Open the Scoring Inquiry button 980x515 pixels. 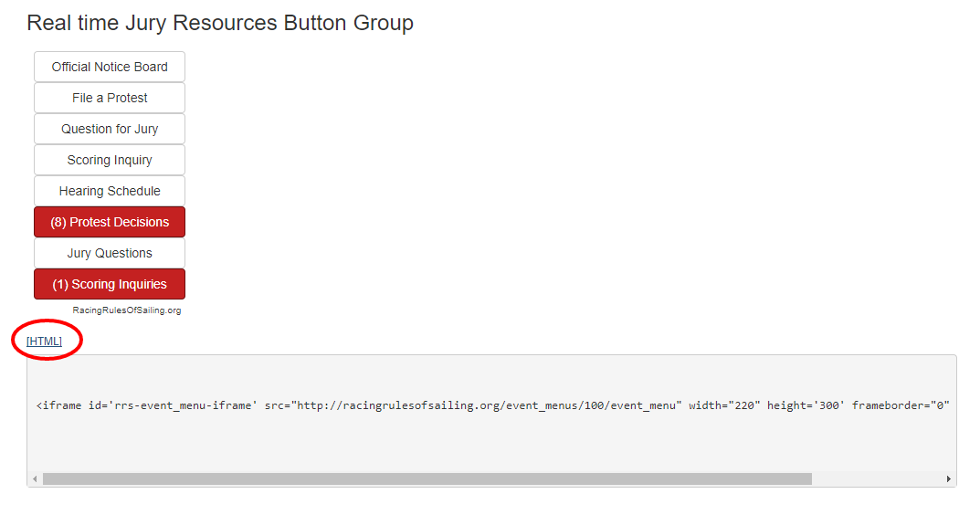click(x=110, y=160)
